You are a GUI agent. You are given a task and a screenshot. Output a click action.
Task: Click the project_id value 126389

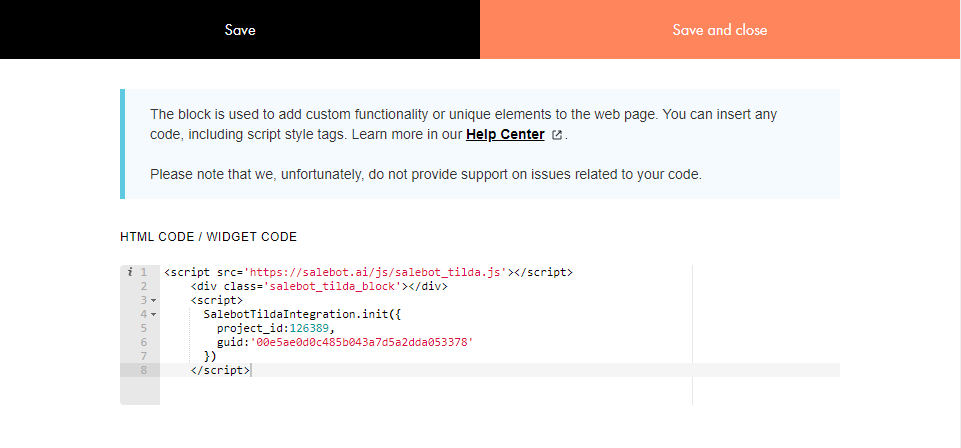tap(310, 328)
